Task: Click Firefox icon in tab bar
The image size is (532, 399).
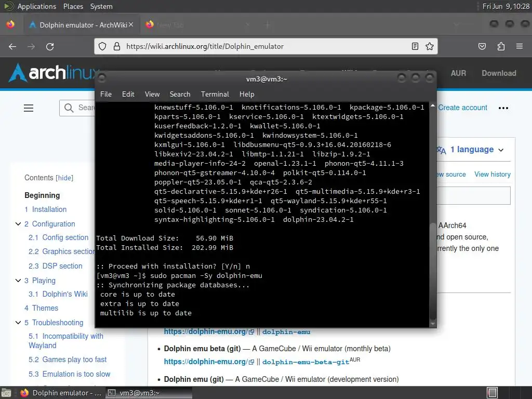Action: pos(10,24)
